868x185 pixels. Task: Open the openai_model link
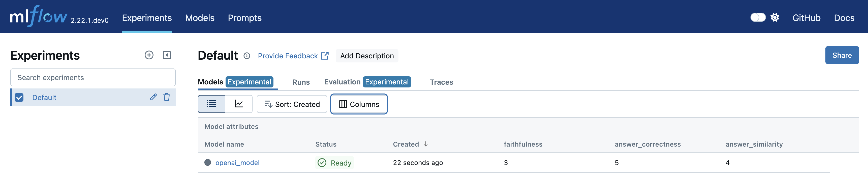click(237, 163)
